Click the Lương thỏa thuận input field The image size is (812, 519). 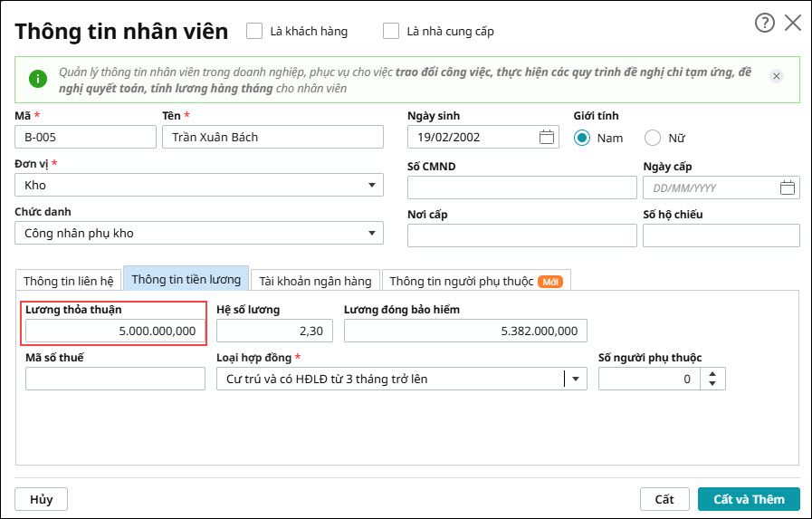[115, 332]
